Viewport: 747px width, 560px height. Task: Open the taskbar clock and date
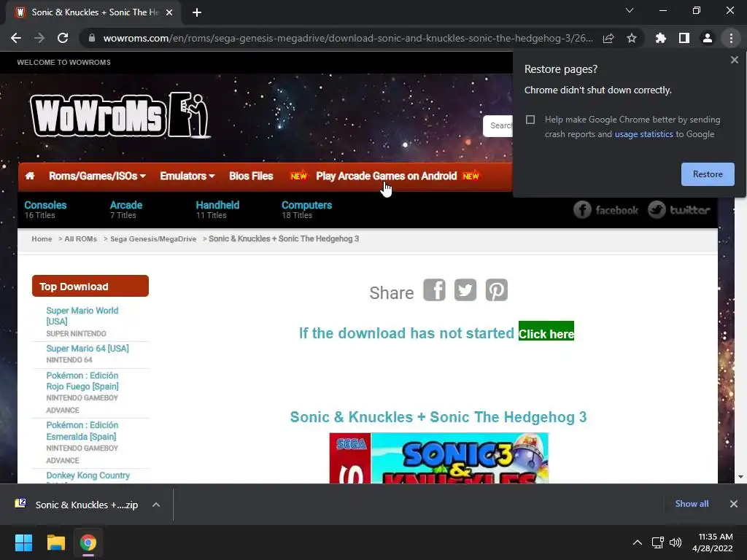pyautogui.click(x=713, y=542)
